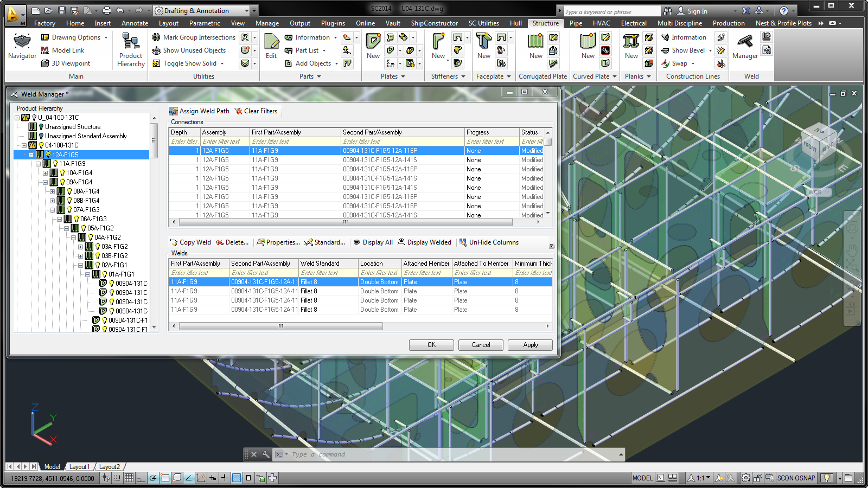Open the Navigator tool in the ribbon
This screenshot has height=488, width=868.
22,46
